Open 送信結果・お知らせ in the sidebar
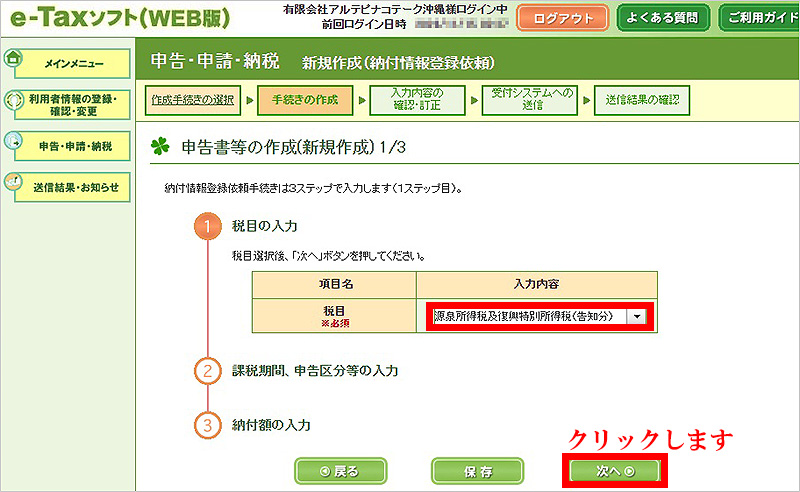The image size is (800, 492). pos(72,187)
